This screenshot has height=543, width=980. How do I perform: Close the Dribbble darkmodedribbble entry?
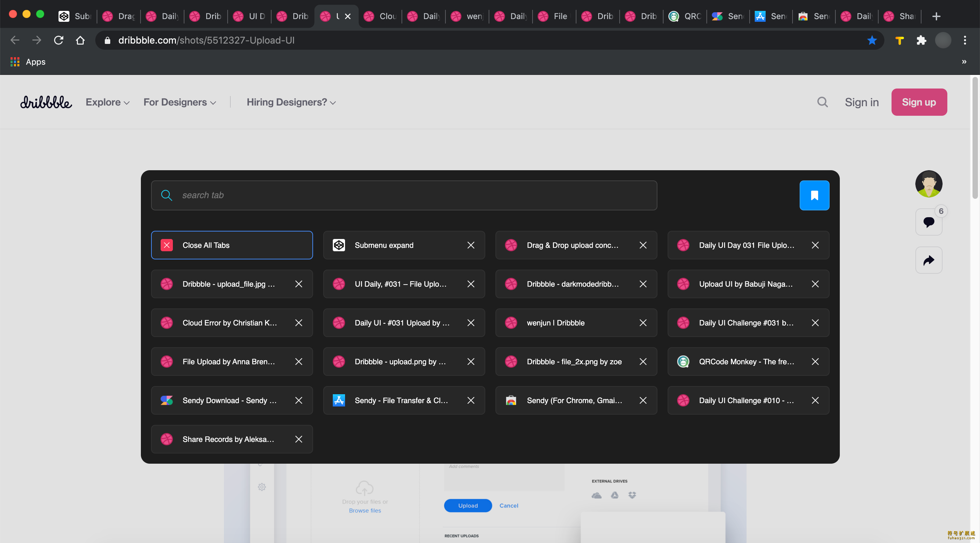coord(643,284)
